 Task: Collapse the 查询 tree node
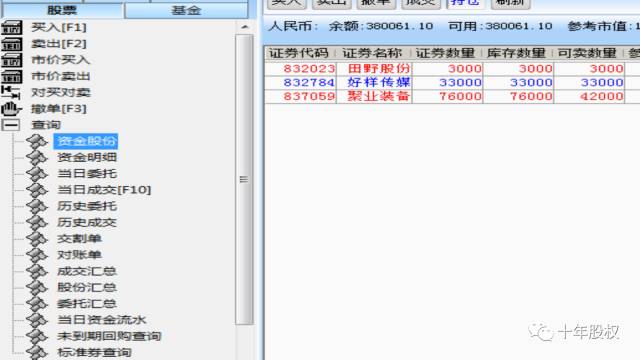[10, 125]
